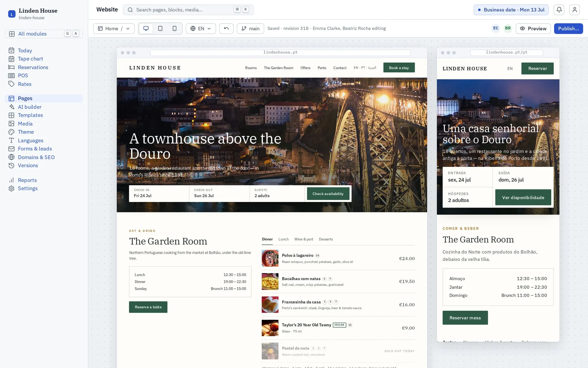Click the undo arrow icon
This screenshot has height=368, width=588.
pyautogui.click(x=226, y=29)
